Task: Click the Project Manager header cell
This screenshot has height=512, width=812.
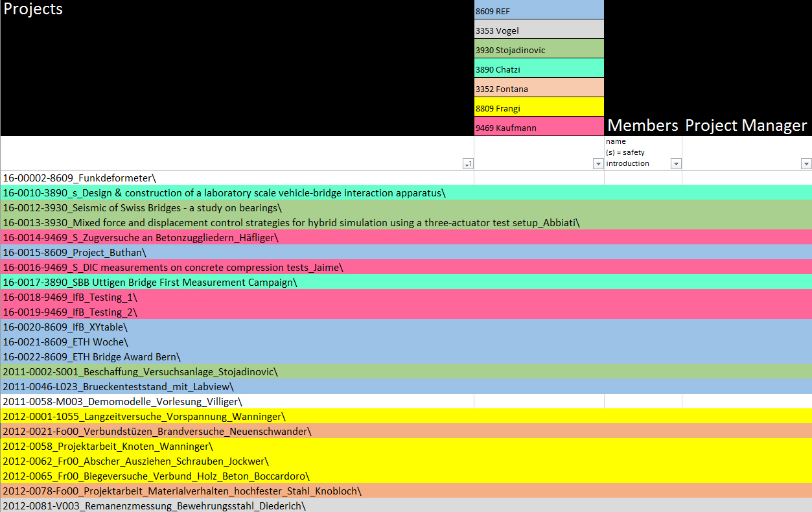Action: click(747, 68)
